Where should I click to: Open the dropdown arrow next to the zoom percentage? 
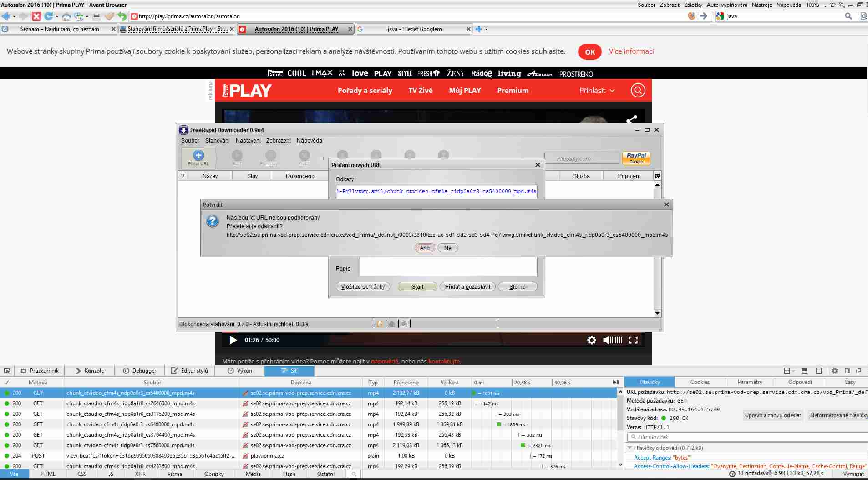pos(824,5)
